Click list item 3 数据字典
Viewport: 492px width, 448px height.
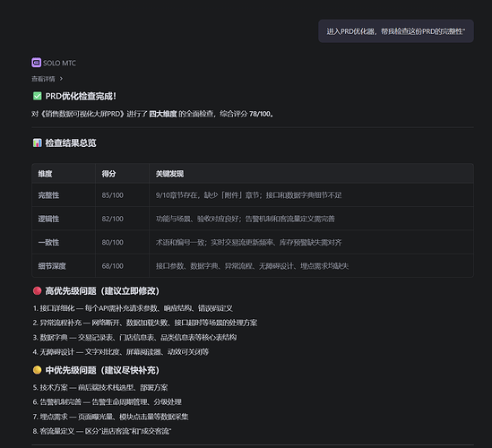134,337
